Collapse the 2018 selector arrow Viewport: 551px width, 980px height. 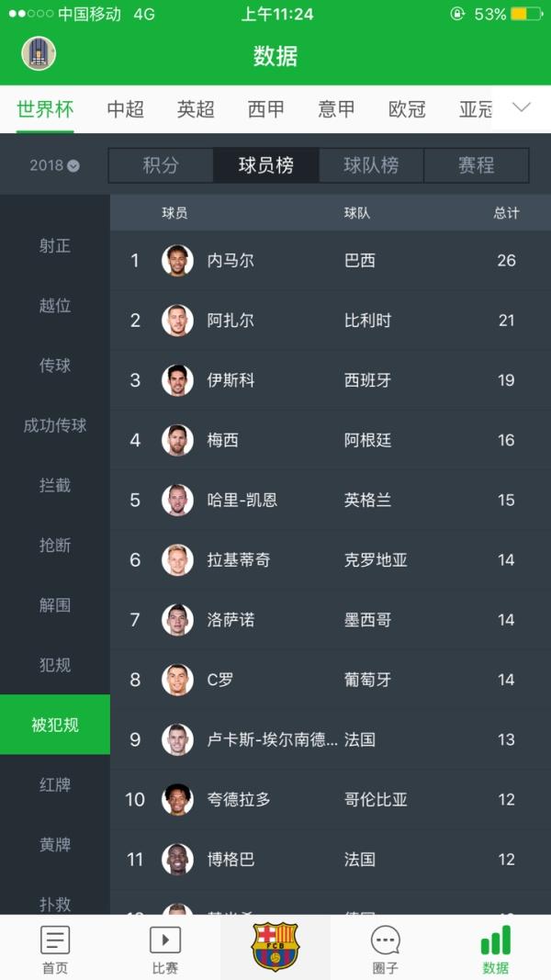pyautogui.click(x=72, y=166)
